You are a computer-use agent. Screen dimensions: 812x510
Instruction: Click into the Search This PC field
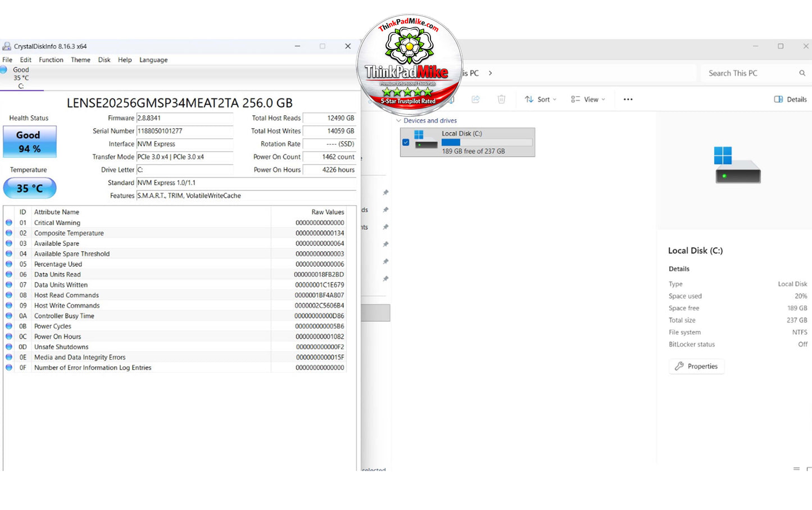coord(750,73)
